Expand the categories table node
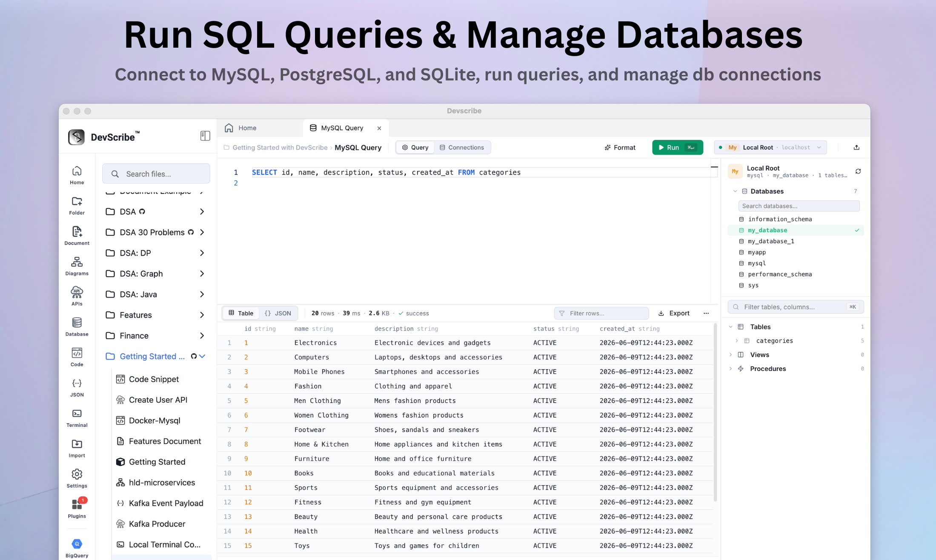936x560 pixels. point(736,340)
